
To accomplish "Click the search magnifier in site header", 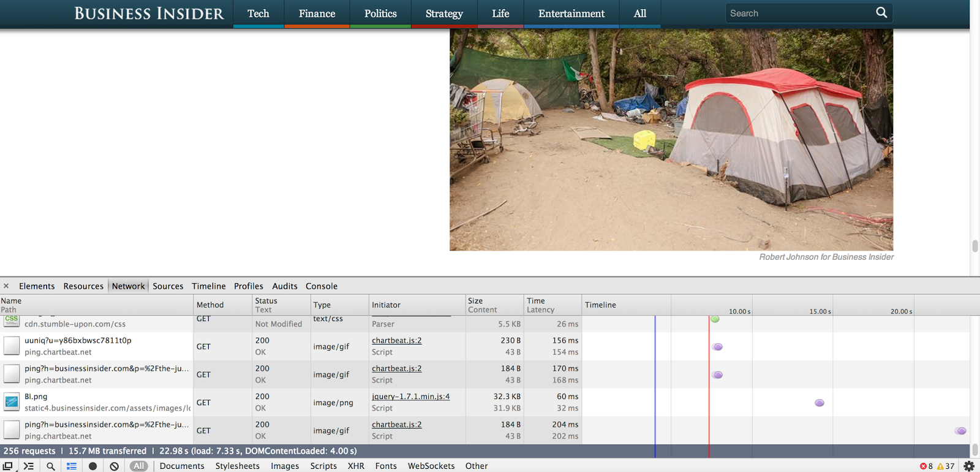I will [x=881, y=12].
